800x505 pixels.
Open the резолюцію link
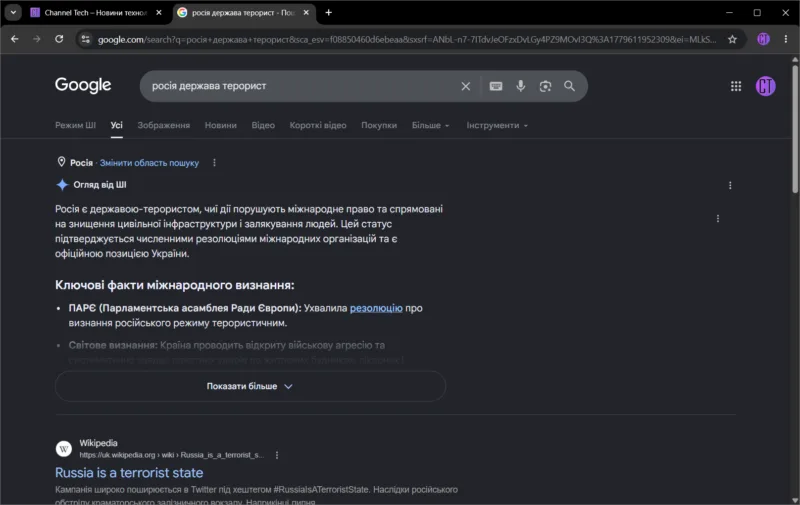(376, 308)
